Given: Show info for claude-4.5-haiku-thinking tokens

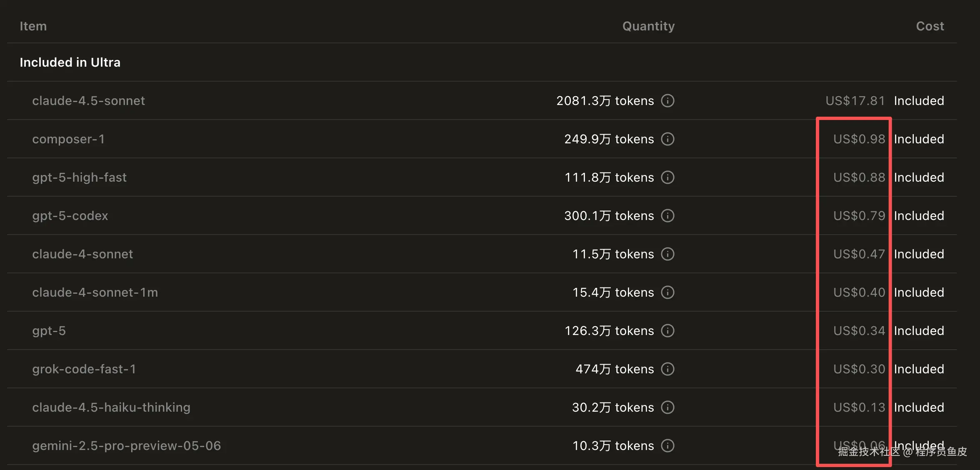Looking at the screenshot, I should click(667, 407).
